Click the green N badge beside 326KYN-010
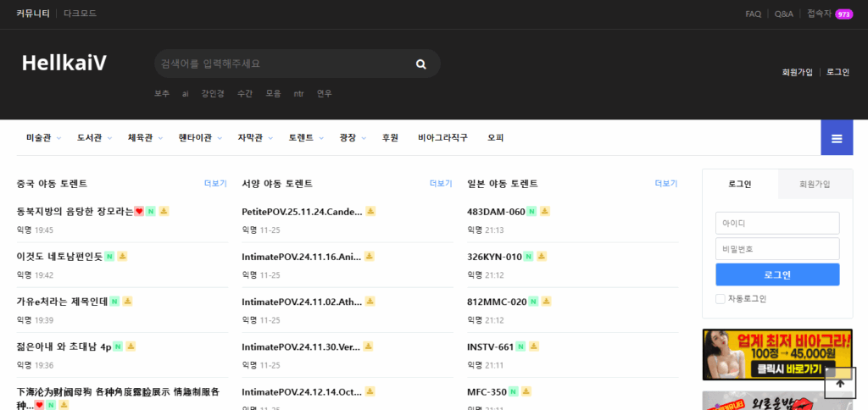 click(x=528, y=256)
